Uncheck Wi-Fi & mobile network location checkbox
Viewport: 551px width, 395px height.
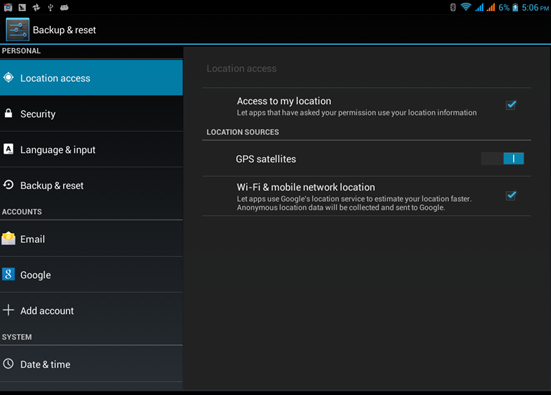pyautogui.click(x=511, y=196)
